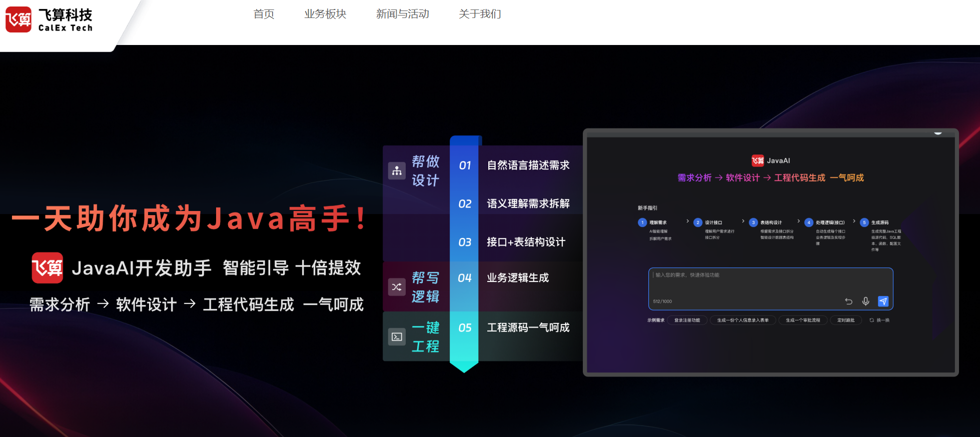Click the step 2 circle for 设计接口
Screen dimensions: 980x437
[698, 222]
